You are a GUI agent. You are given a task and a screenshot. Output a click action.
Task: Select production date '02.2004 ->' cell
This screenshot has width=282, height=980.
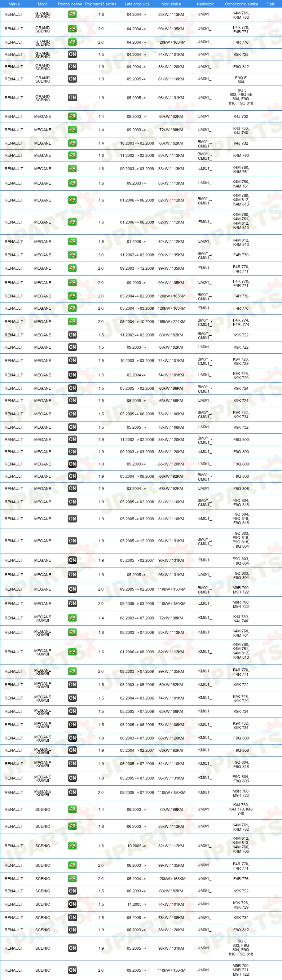(x=136, y=375)
